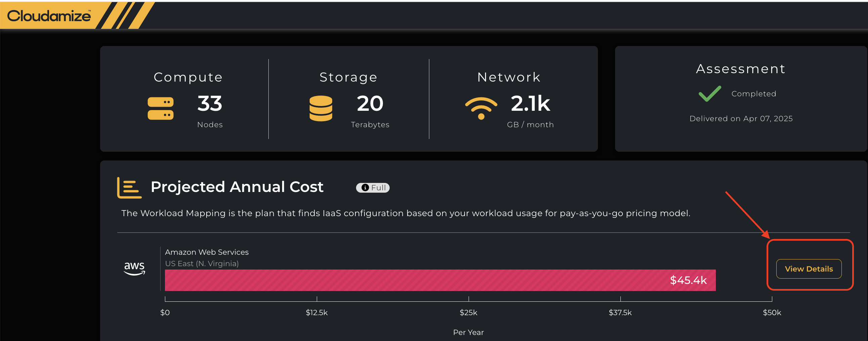Click the Storage database icon
Screen dimensions: 868x341
pos(320,108)
